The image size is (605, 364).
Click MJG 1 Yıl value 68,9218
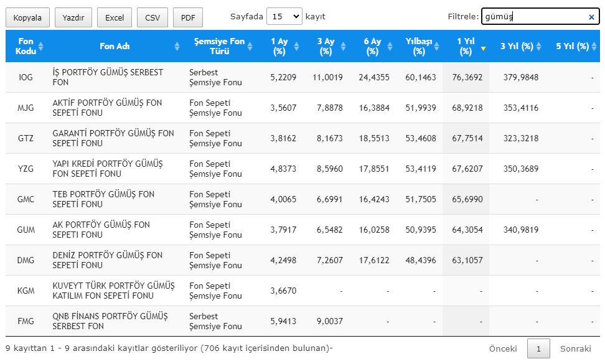pyautogui.click(x=467, y=108)
